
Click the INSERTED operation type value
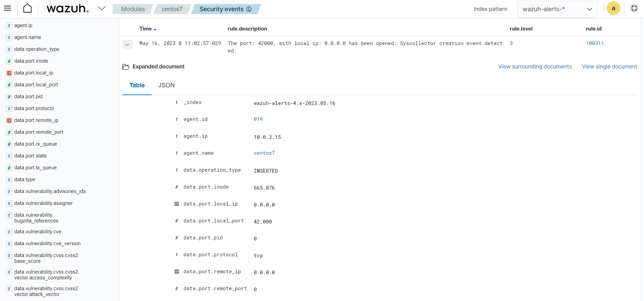coord(266,171)
